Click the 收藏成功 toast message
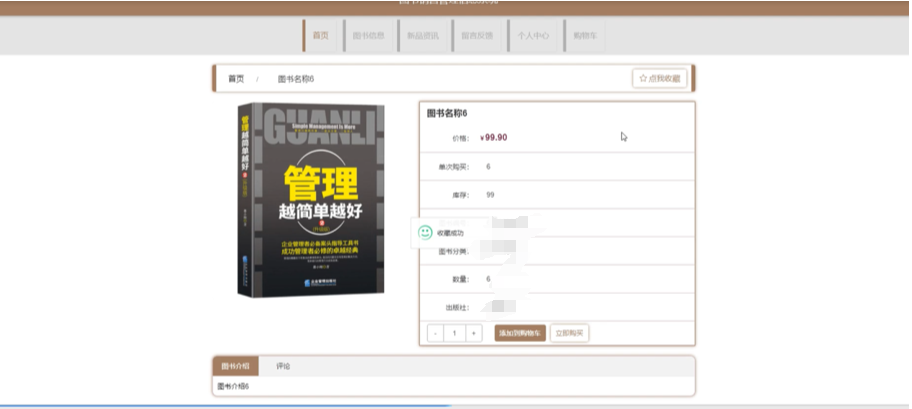This screenshot has width=912, height=409. [450, 233]
